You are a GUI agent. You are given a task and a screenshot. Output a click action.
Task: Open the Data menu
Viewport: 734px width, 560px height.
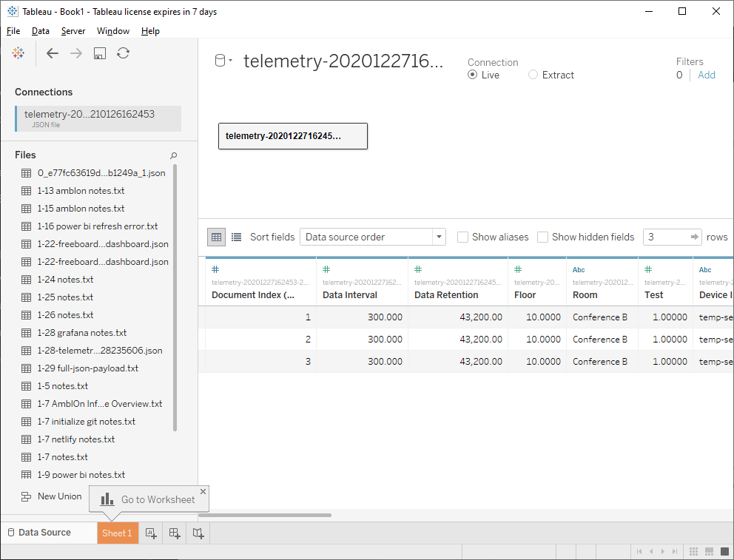tap(40, 31)
